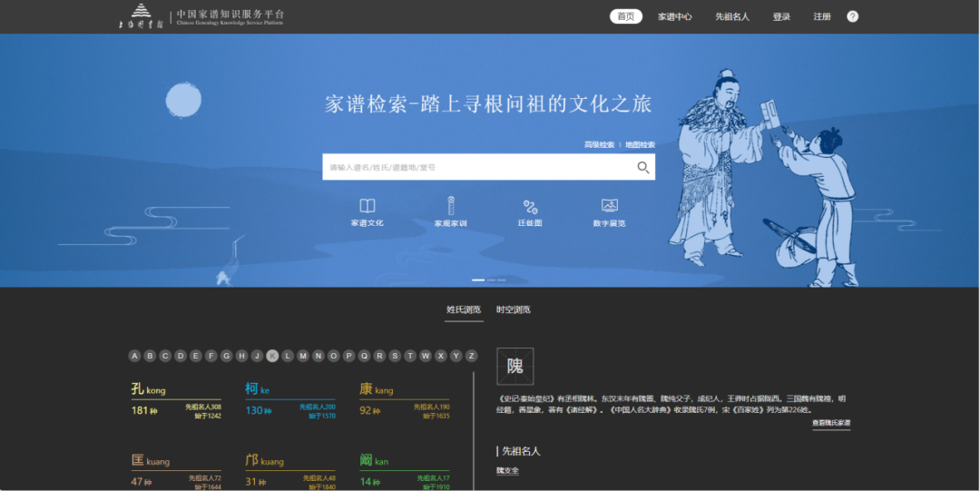Image resolution: width=980 pixels, height=491 pixels.
Task: Select letter M in surname index
Action: (303, 356)
